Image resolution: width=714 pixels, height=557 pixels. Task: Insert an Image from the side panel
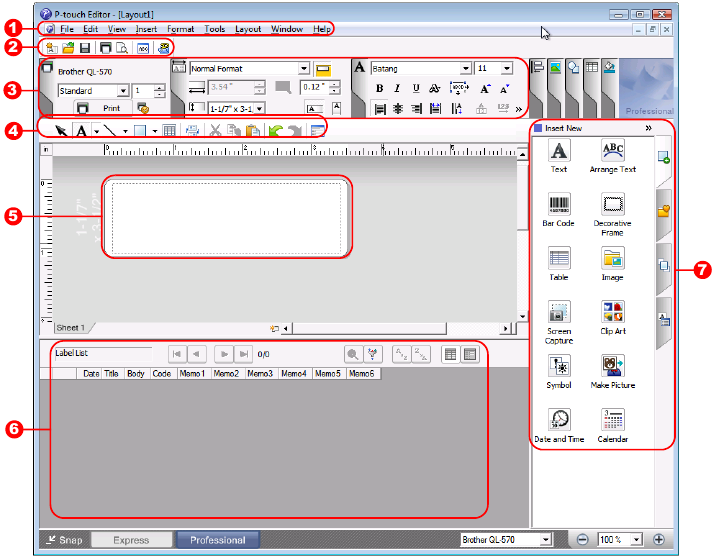click(612, 264)
